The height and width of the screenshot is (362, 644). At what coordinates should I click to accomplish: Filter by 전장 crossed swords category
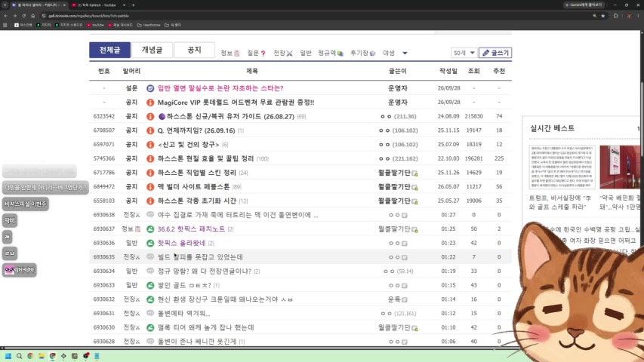tap(283, 53)
